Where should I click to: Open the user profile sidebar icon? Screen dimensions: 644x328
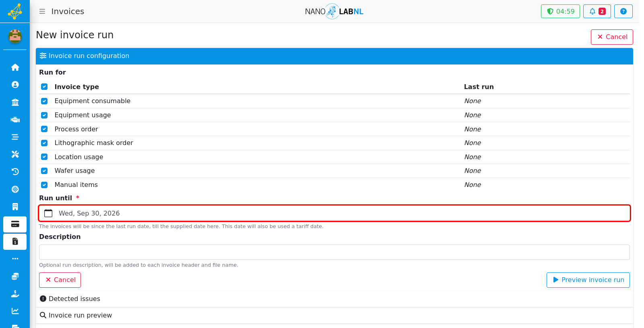(x=15, y=85)
